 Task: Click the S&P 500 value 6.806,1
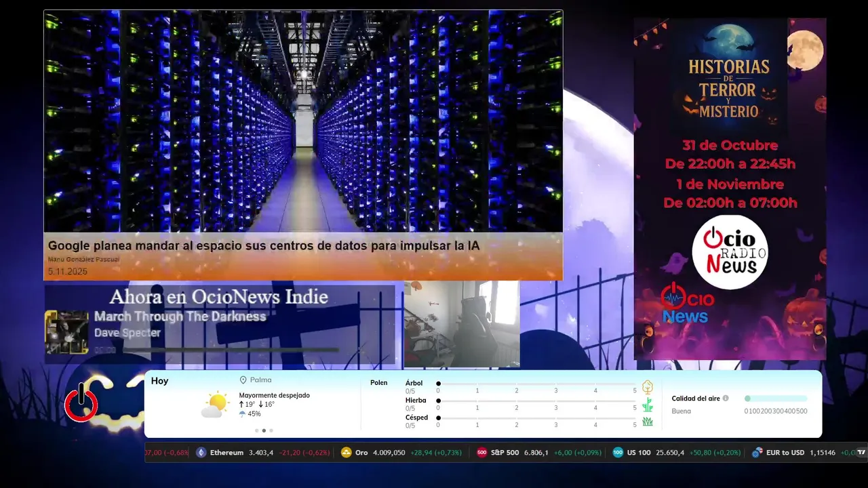pyautogui.click(x=536, y=453)
